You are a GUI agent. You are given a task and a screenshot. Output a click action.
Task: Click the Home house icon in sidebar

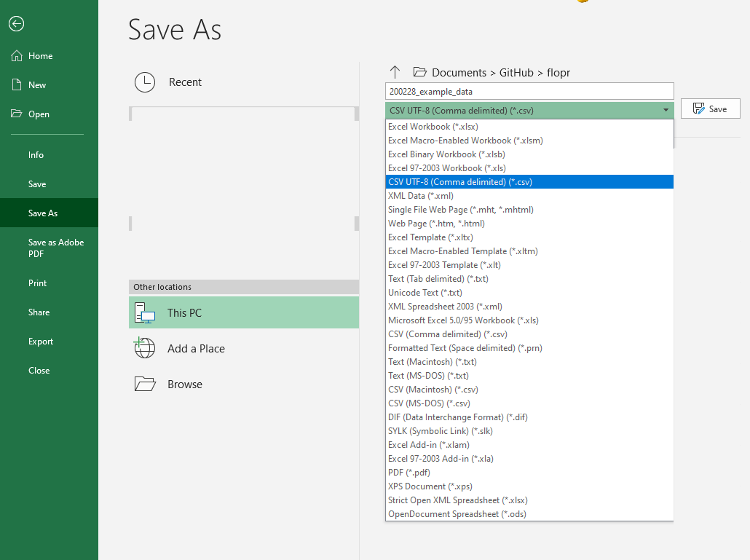point(17,56)
